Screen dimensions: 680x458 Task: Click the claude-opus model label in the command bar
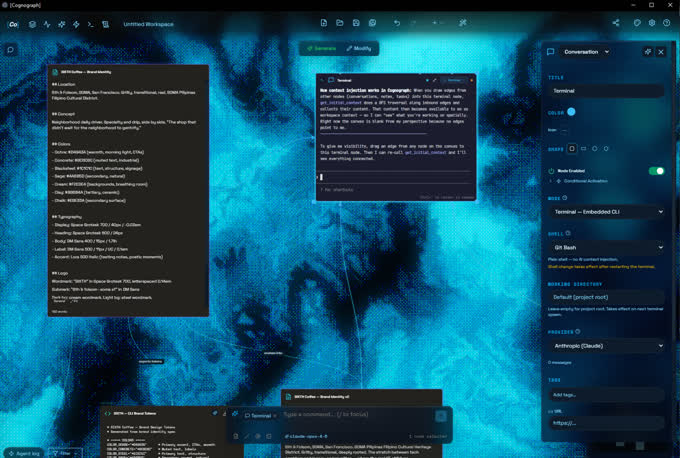coord(306,436)
